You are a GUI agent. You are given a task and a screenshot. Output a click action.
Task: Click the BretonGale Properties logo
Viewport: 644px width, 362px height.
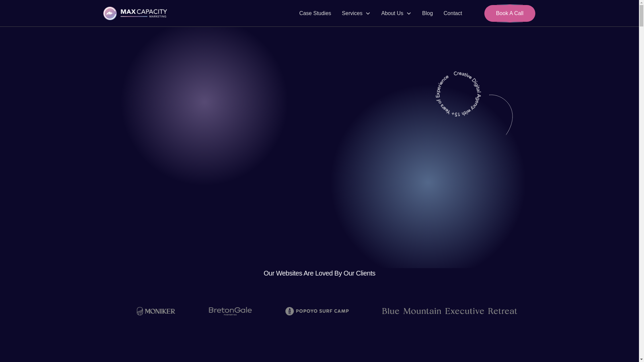pos(230,311)
